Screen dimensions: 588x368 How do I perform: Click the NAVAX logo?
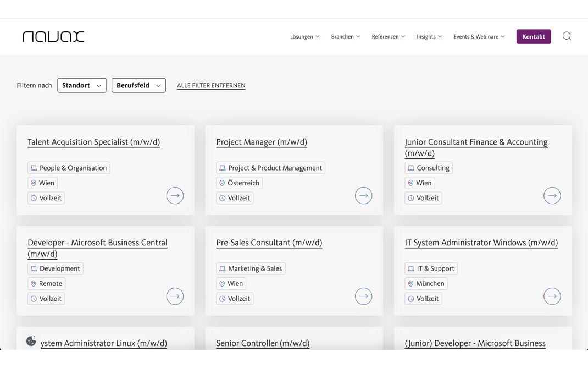pos(53,37)
